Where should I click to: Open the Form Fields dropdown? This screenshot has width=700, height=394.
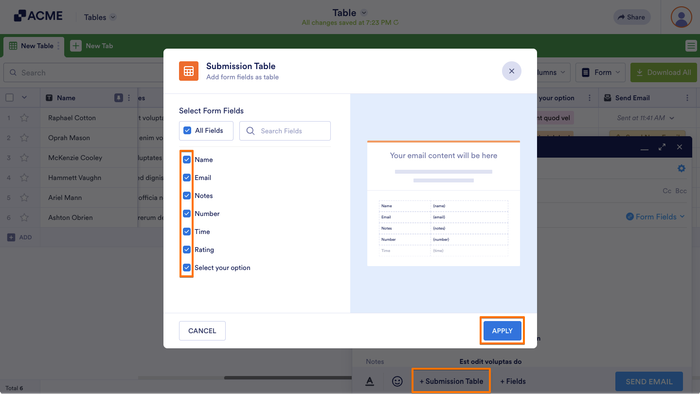655,216
